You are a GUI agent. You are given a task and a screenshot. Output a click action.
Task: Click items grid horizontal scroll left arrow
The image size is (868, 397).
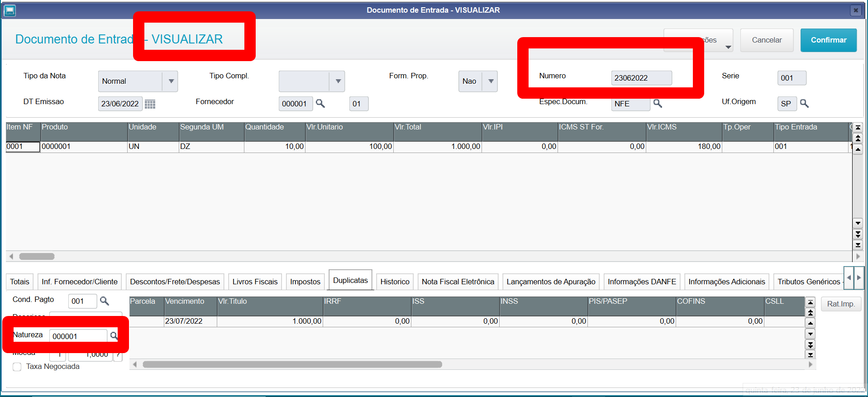(11, 256)
